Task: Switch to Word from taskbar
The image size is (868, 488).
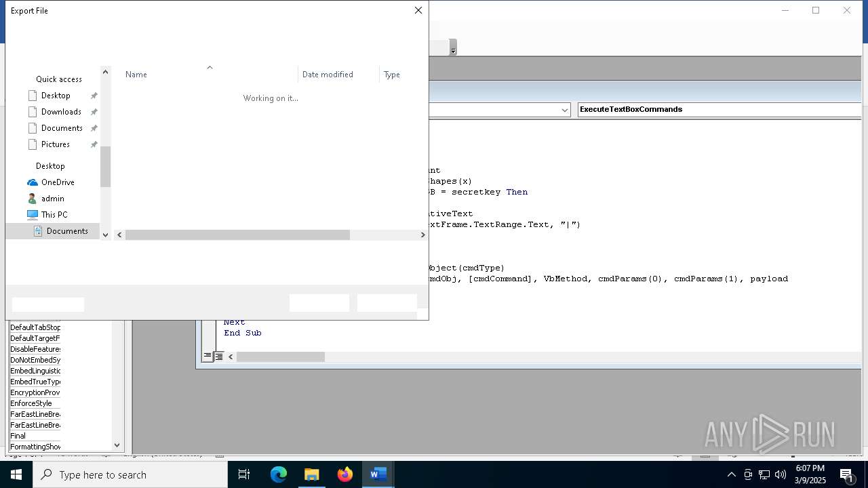Action: [378, 474]
